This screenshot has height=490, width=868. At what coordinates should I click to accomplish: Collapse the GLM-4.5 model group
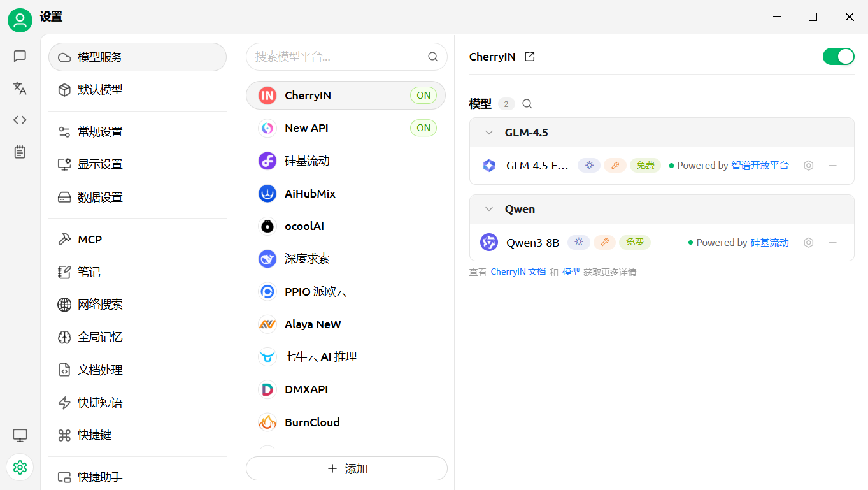click(489, 133)
